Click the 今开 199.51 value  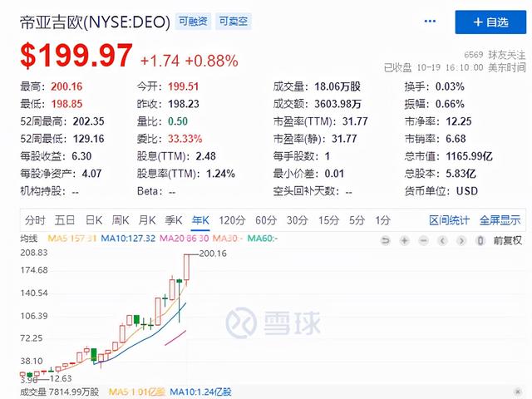pos(183,86)
